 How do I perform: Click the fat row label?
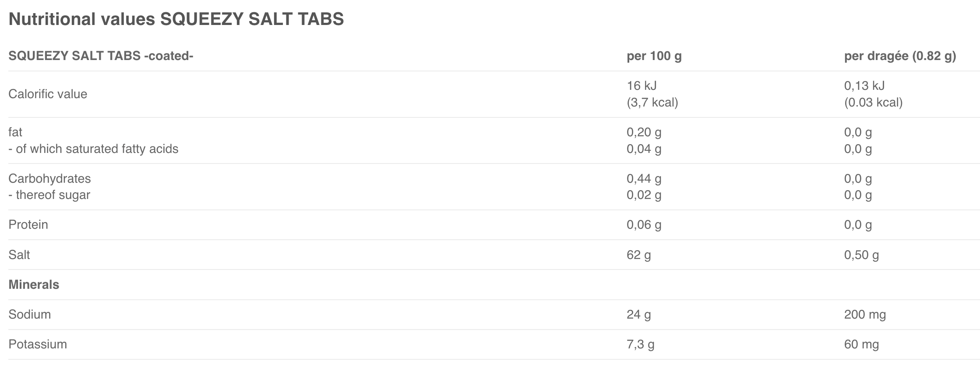(15, 132)
